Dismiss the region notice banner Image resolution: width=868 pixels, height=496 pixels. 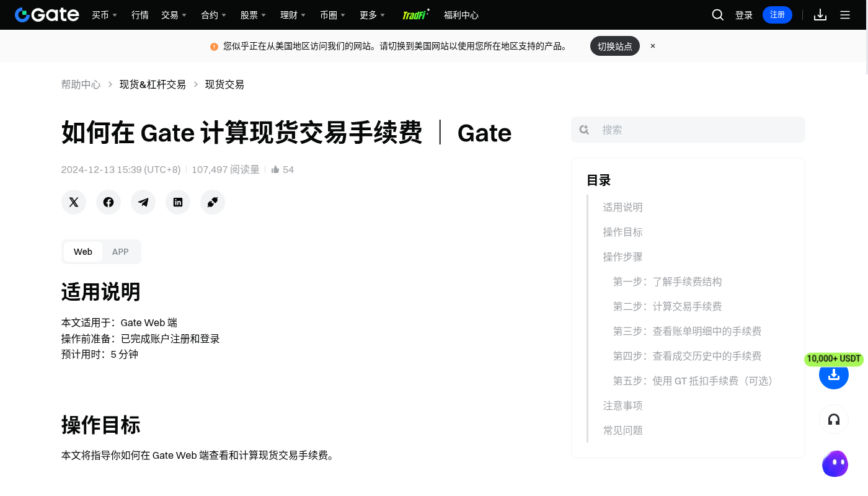[x=653, y=46]
